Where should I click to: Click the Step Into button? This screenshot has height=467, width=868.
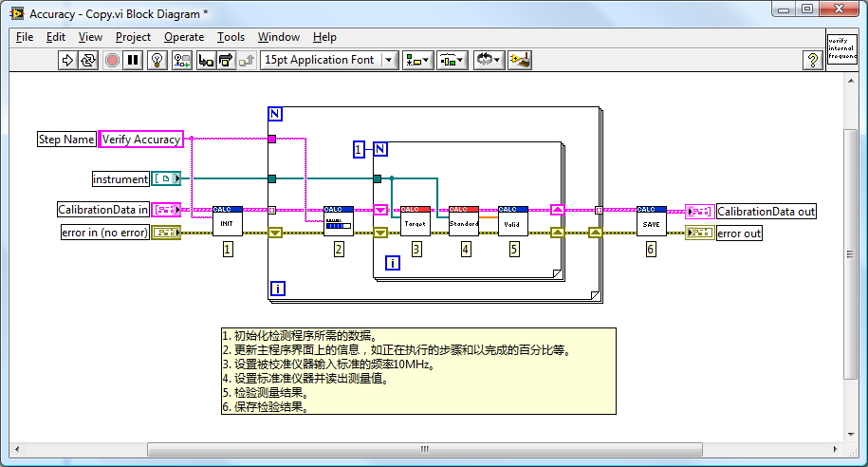click(204, 60)
